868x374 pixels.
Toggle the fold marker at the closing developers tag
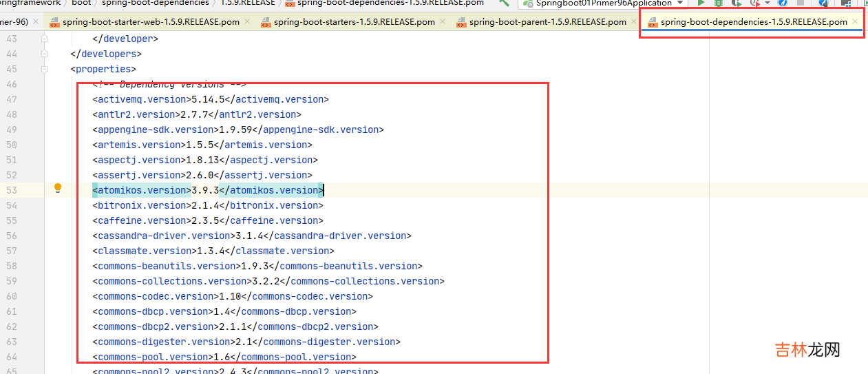45,54
